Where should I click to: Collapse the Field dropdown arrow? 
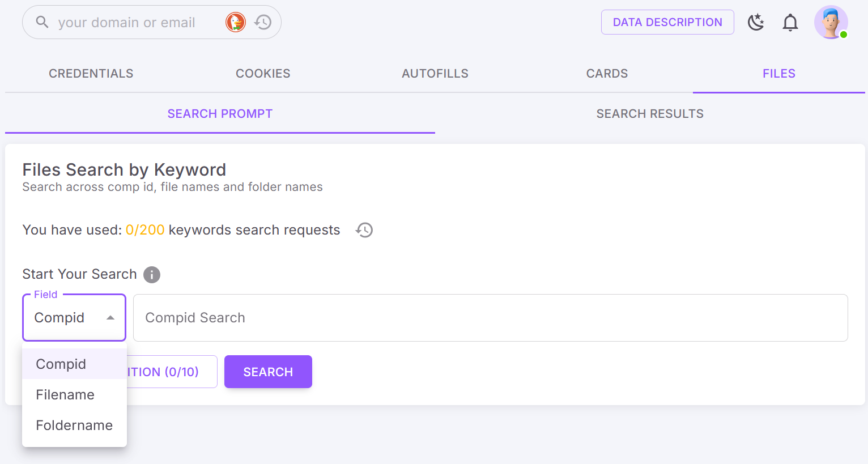110,318
